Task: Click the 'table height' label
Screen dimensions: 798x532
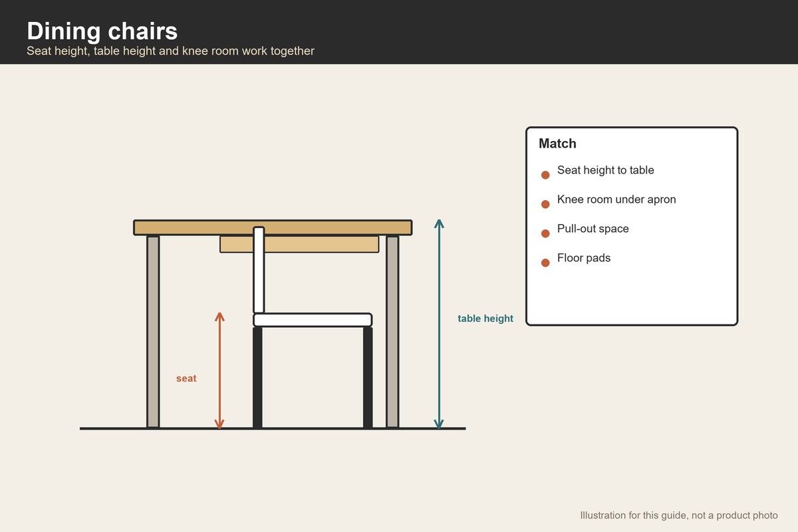Action: pyautogui.click(x=485, y=319)
